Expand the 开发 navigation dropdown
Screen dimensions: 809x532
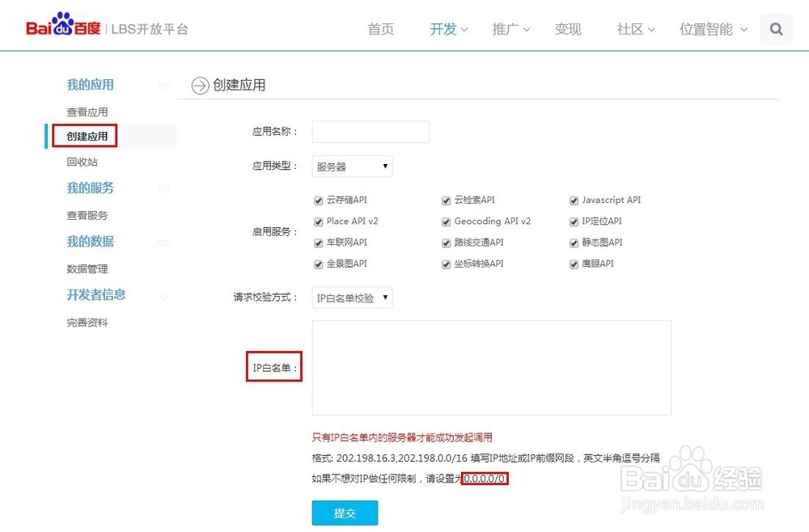tap(443, 28)
